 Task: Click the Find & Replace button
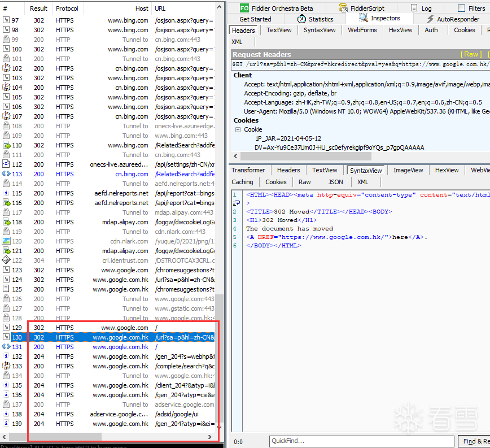click(474, 441)
